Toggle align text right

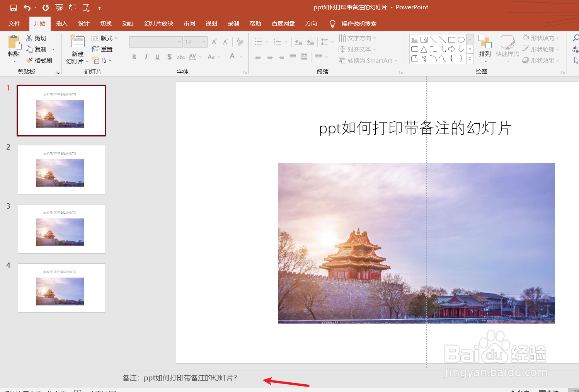click(281, 57)
